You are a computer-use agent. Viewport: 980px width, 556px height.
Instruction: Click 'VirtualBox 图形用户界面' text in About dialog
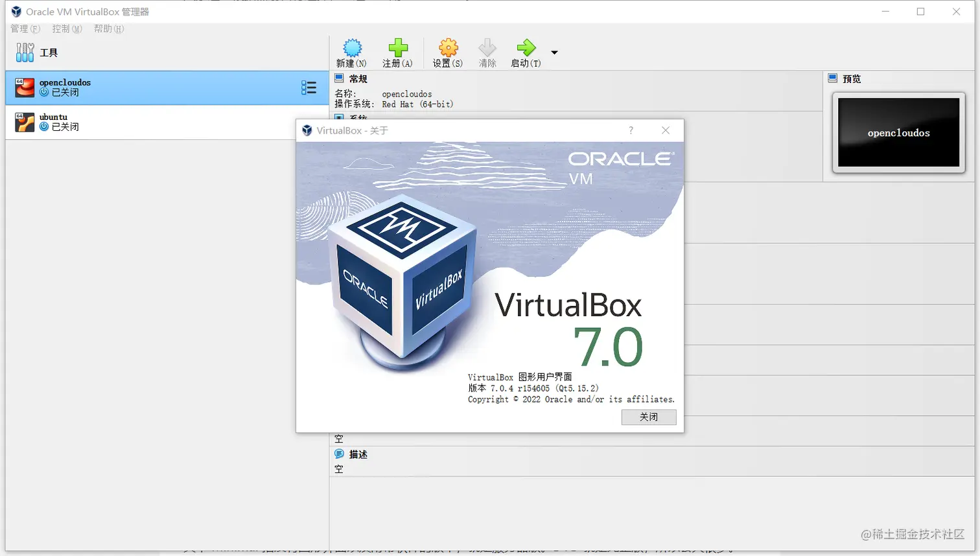tap(520, 376)
